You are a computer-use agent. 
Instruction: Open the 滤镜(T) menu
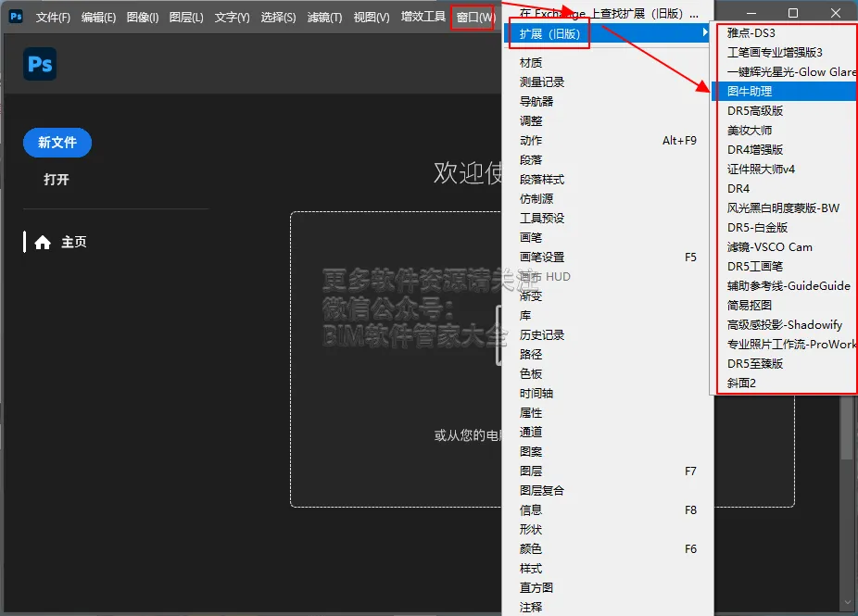324,18
